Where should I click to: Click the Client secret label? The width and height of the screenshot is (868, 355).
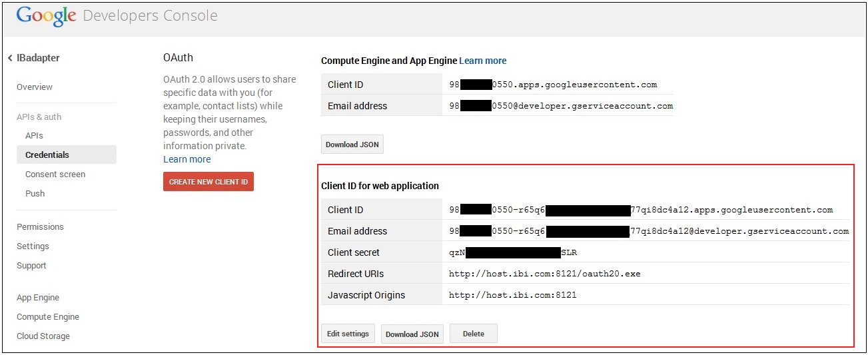tap(354, 252)
